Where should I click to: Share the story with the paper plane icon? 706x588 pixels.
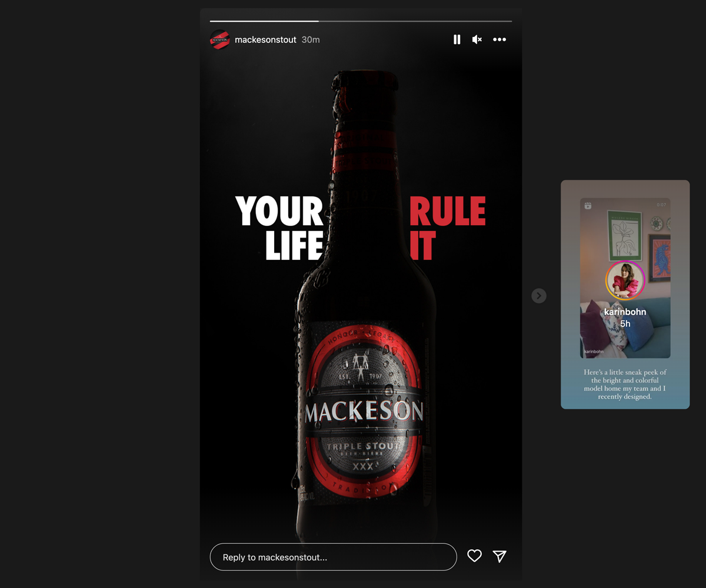[x=499, y=556]
